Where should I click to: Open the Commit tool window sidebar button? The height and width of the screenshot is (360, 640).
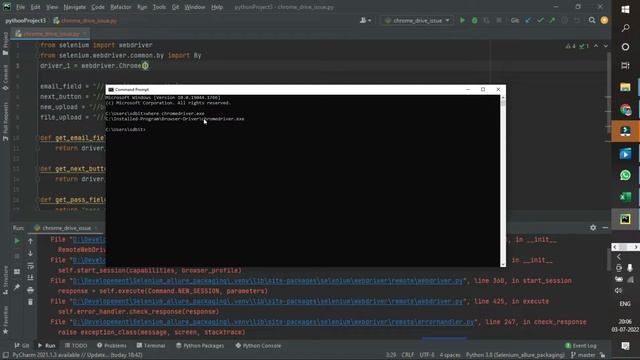coord(5,78)
